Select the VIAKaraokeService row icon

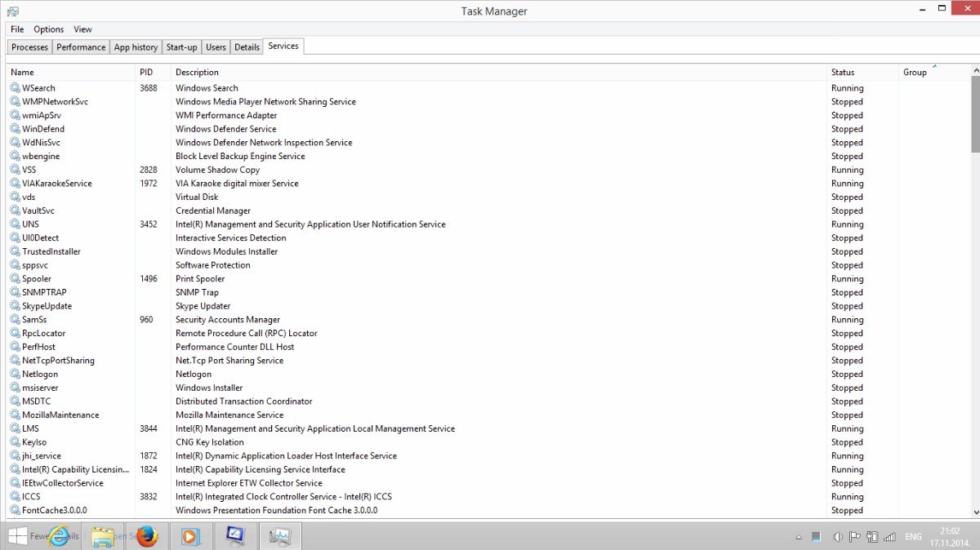[x=15, y=184]
